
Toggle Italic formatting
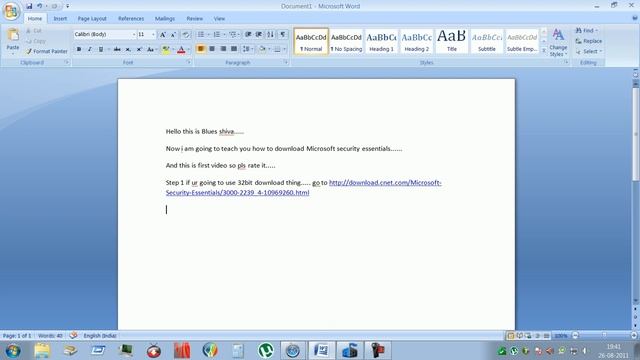pyautogui.click(x=90, y=49)
